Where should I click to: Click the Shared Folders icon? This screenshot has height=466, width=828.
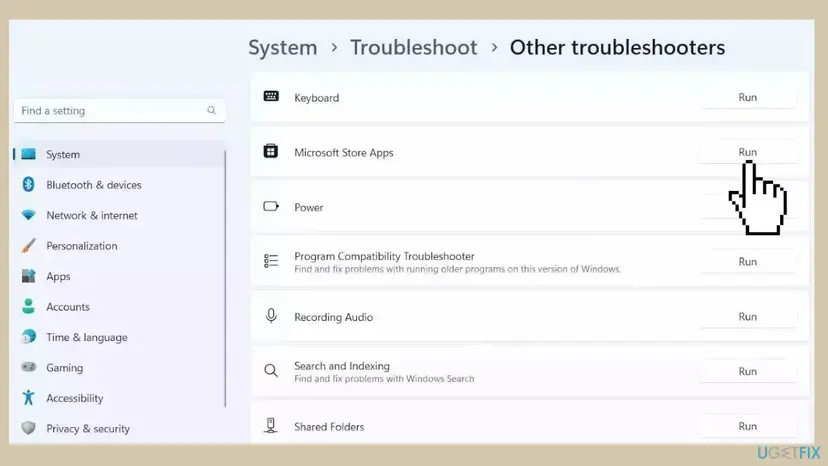click(x=271, y=425)
